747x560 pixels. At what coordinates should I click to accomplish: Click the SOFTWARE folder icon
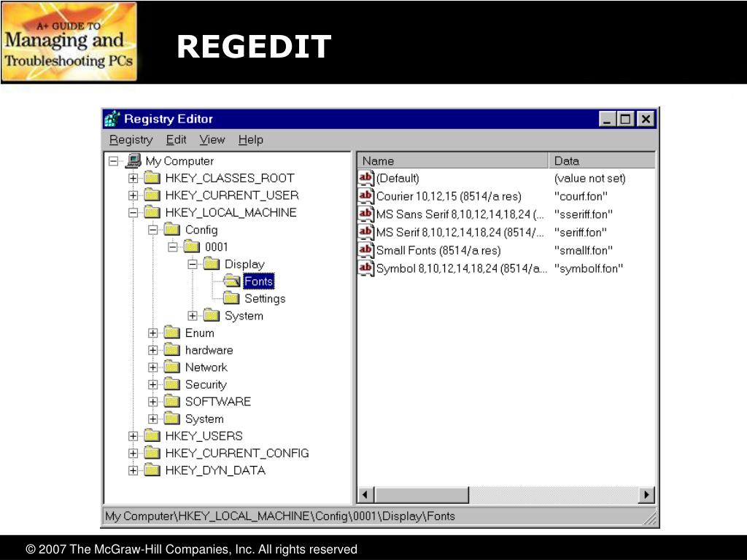(x=172, y=402)
